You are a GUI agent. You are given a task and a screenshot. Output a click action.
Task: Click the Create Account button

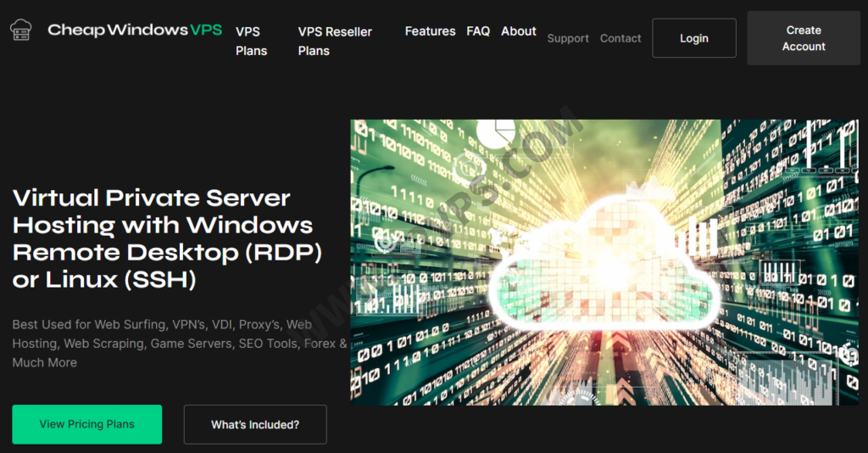pos(804,38)
